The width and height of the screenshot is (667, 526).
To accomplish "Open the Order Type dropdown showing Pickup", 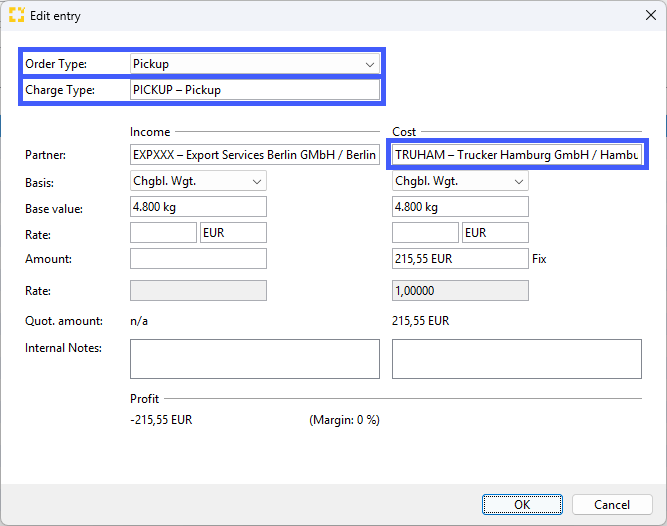I will (255, 64).
